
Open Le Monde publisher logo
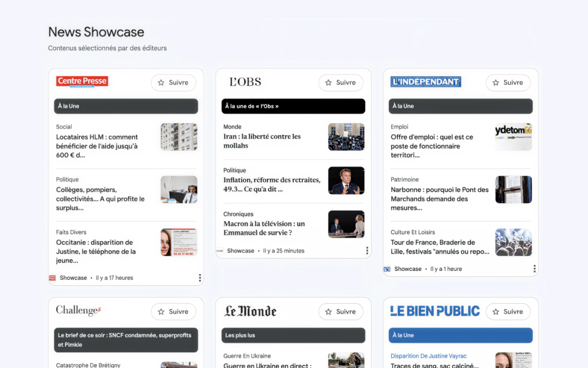click(250, 311)
